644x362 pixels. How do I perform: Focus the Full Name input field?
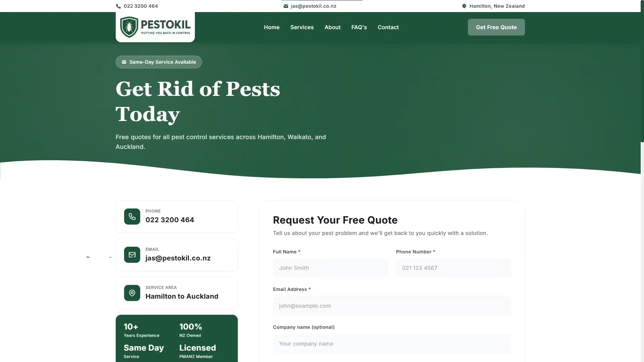330,268
